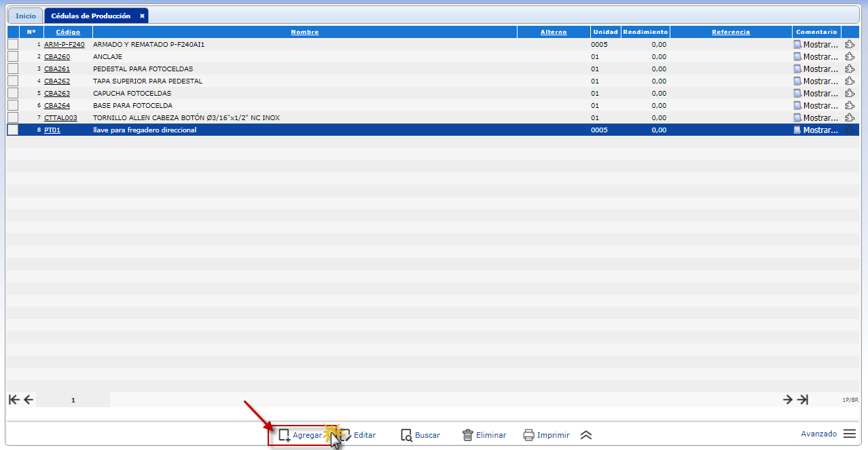Check the CBA264 row checkbox
This screenshot has height=450, width=868.
click(x=13, y=105)
